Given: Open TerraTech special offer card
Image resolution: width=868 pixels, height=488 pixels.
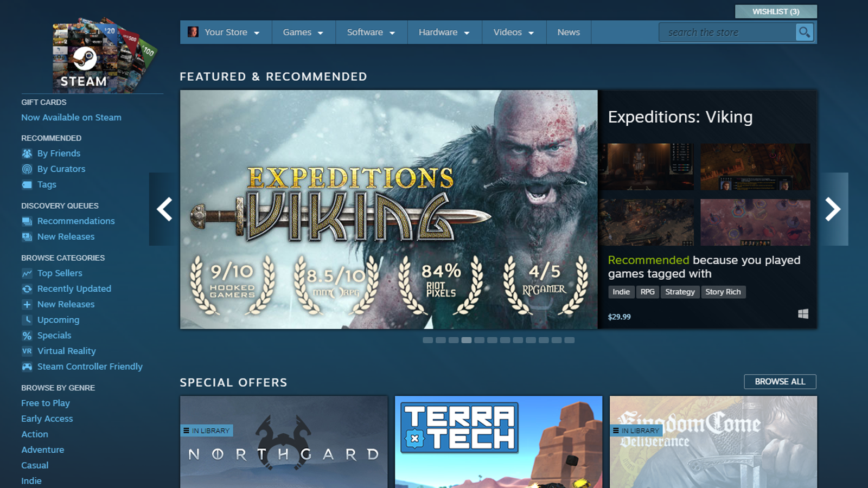Looking at the screenshot, I should pyautogui.click(x=499, y=442).
